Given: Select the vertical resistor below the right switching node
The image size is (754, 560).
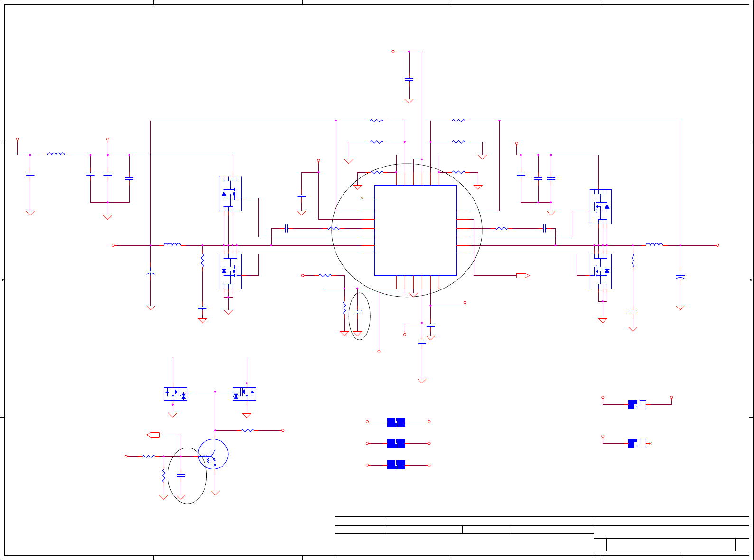Looking at the screenshot, I should (x=633, y=260).
